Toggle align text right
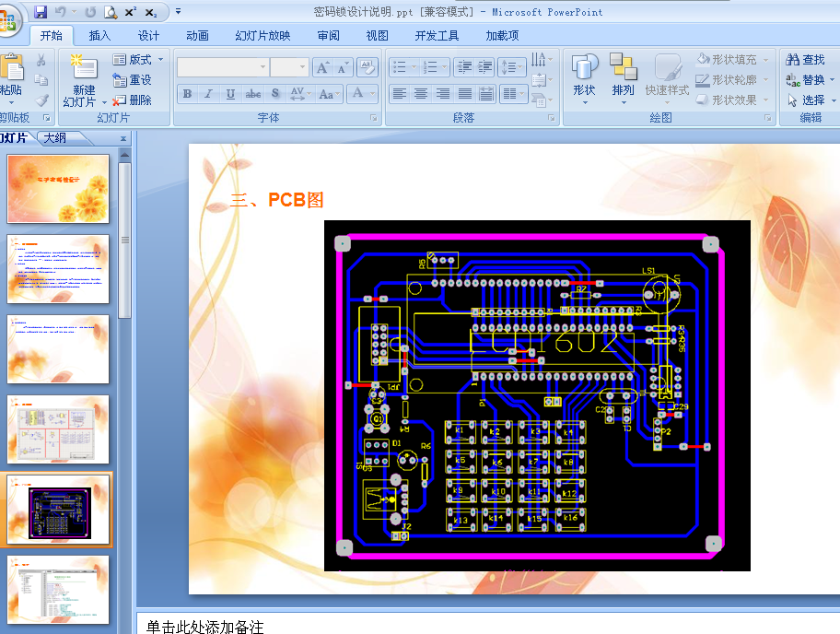840x634 pixels. pos(443,94)
